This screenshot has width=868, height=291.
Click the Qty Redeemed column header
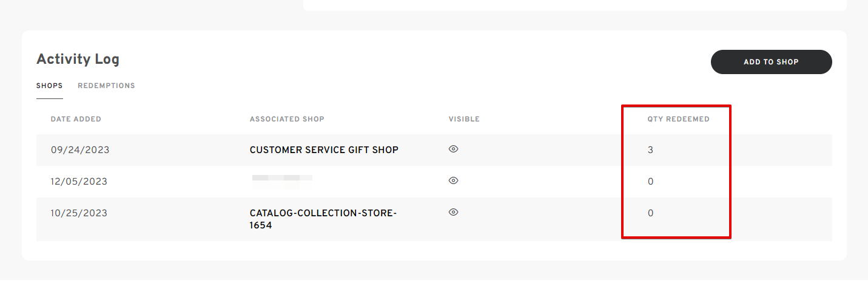[x=678, y=119]
